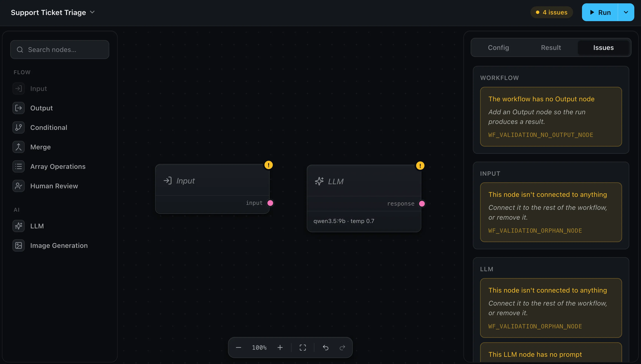Run the workflow
Screen dimensions: 641x364
click(600, 12)
